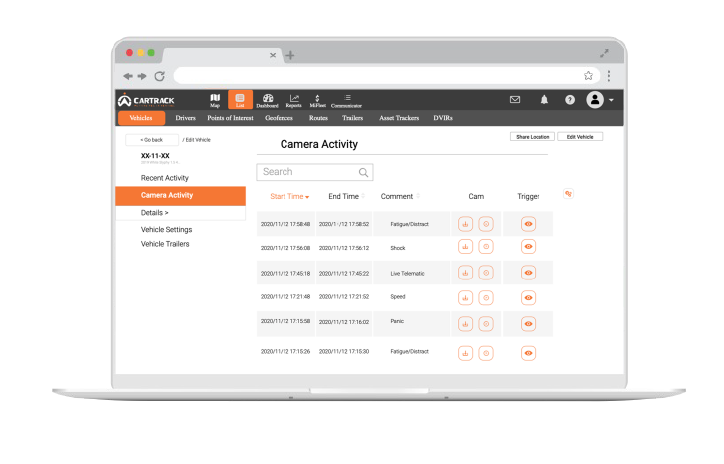Open the DVIRs tab
Image resolution: width=724 pixels, height=464 pixels.
tap(443, 118)
